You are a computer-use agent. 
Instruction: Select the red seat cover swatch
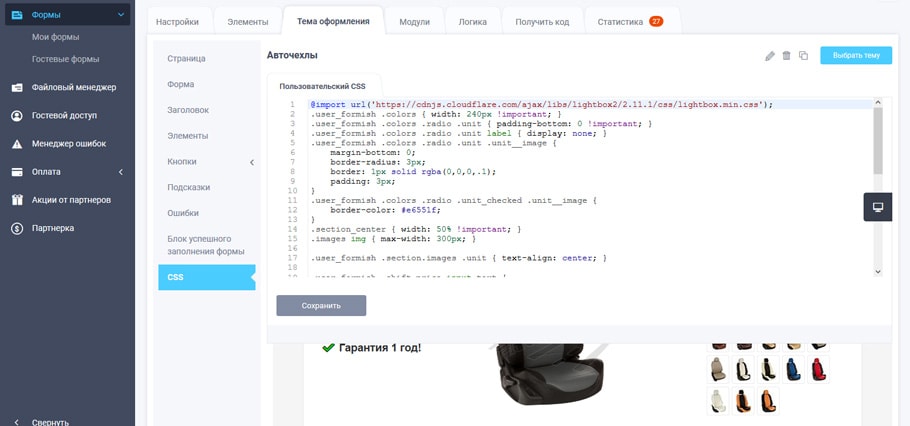pyautogui.click(x=818, y=369)
